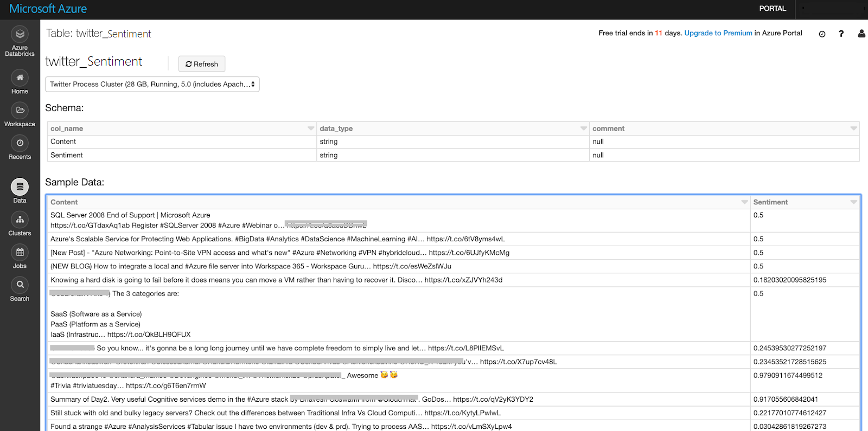
Task: Open Twitter Process Cluster dropdown
Action: click(152, 84)
